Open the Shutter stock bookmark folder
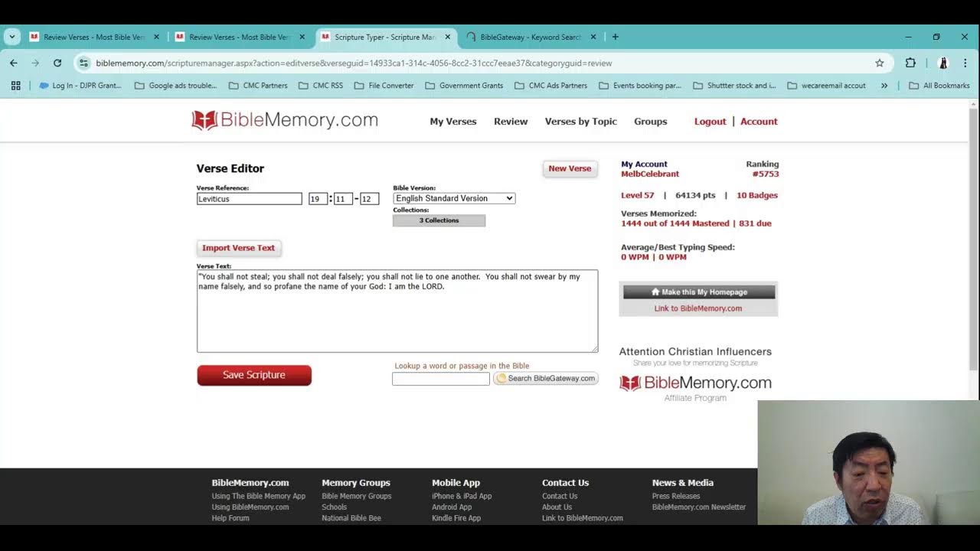Image resolution: width=980 pixels, height=551 pixels. 735,86
